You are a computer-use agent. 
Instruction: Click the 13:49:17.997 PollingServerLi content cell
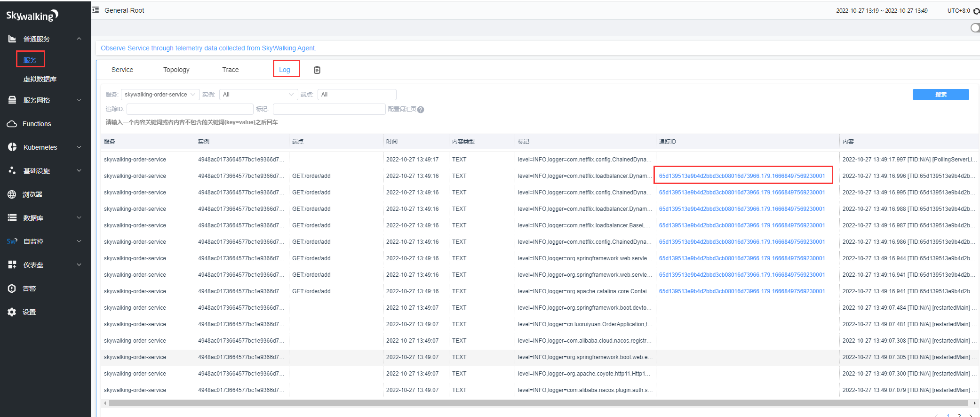[x=910, y=160]
